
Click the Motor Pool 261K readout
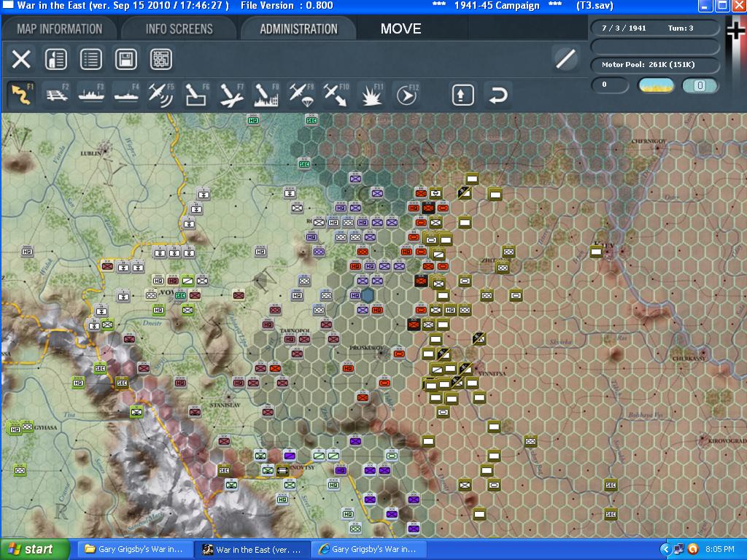(655, 65)
